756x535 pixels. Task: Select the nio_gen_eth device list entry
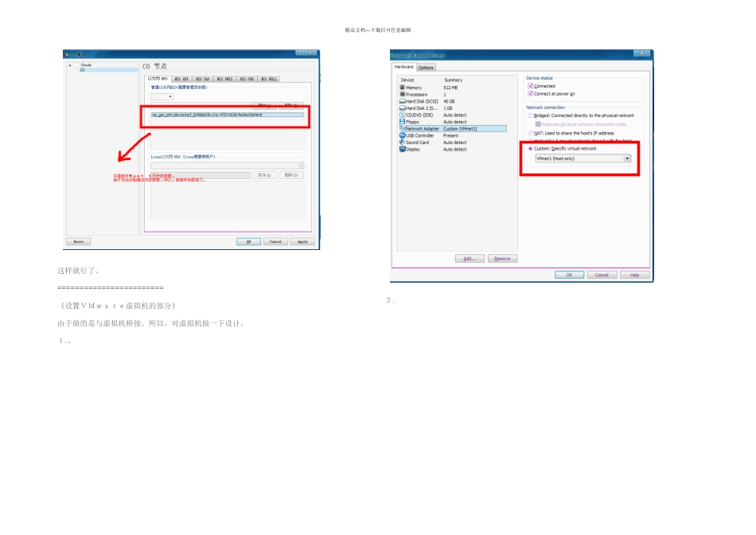(227, 115)
